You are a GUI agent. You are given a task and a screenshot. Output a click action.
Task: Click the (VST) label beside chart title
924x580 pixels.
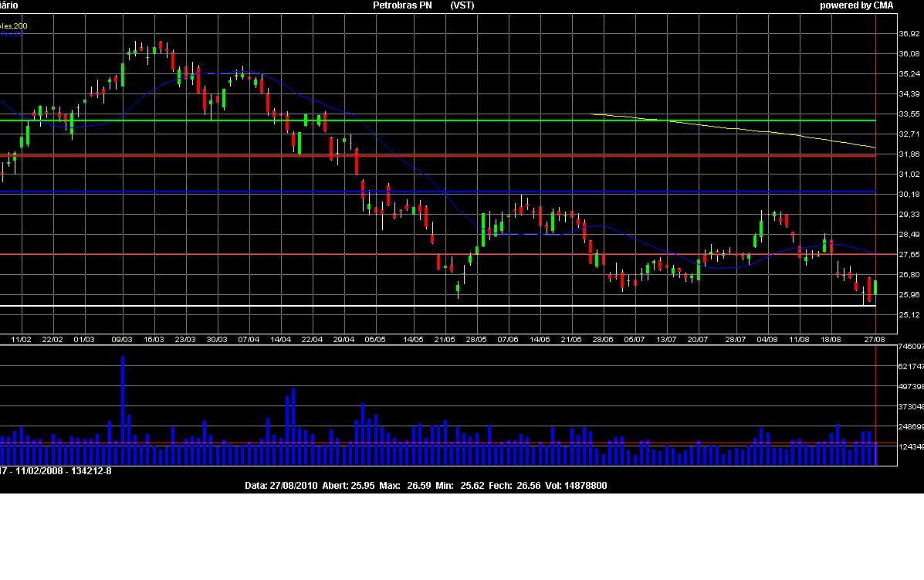[462, 5]
